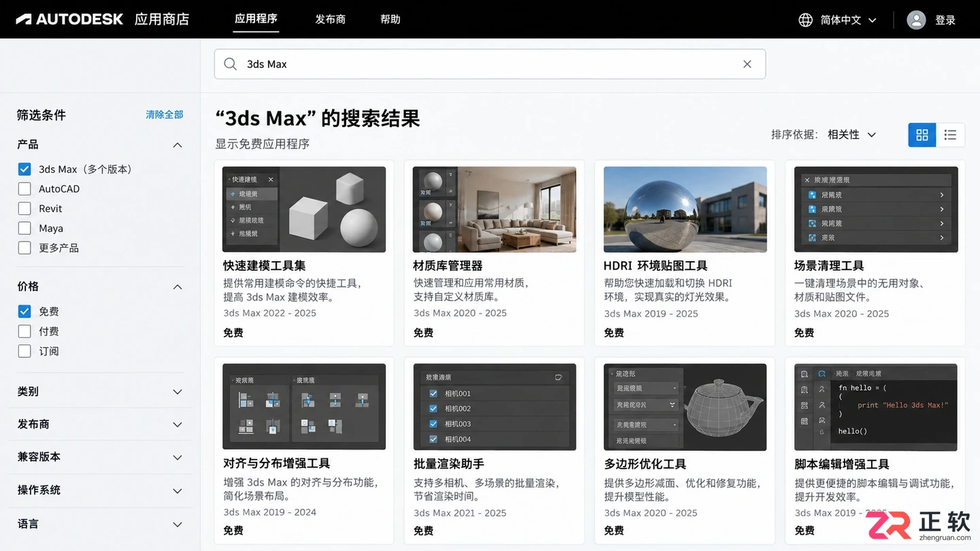
Task: Switch to grid view layout
Action: pyautogui.click(x=922, y=135)
